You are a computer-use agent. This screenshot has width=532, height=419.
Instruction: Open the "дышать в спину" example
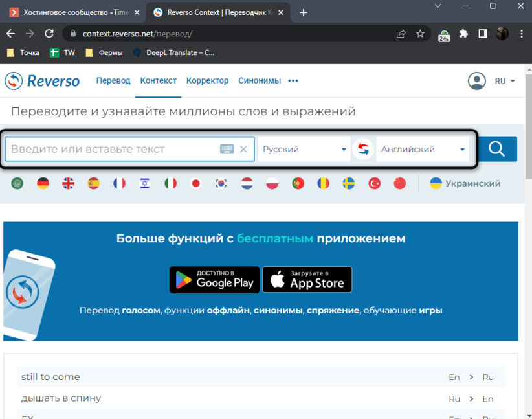pyautogui.click(x=261, y=398)
